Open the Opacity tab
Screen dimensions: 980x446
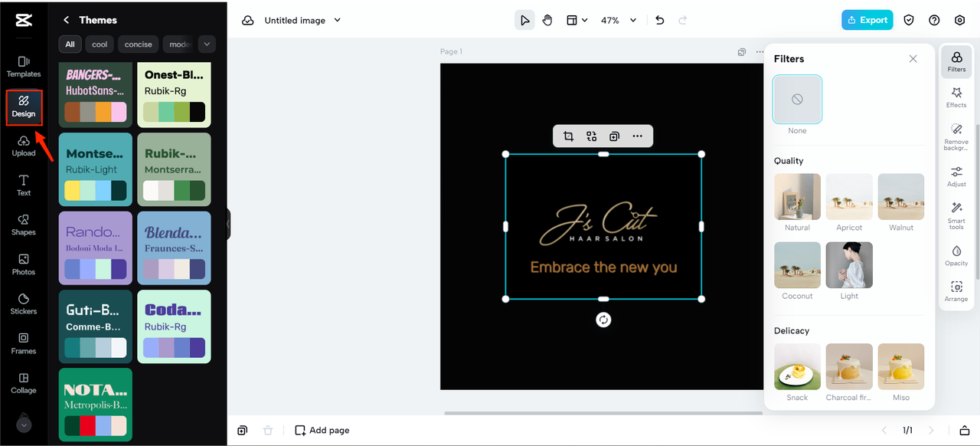(x=956, y=256)
